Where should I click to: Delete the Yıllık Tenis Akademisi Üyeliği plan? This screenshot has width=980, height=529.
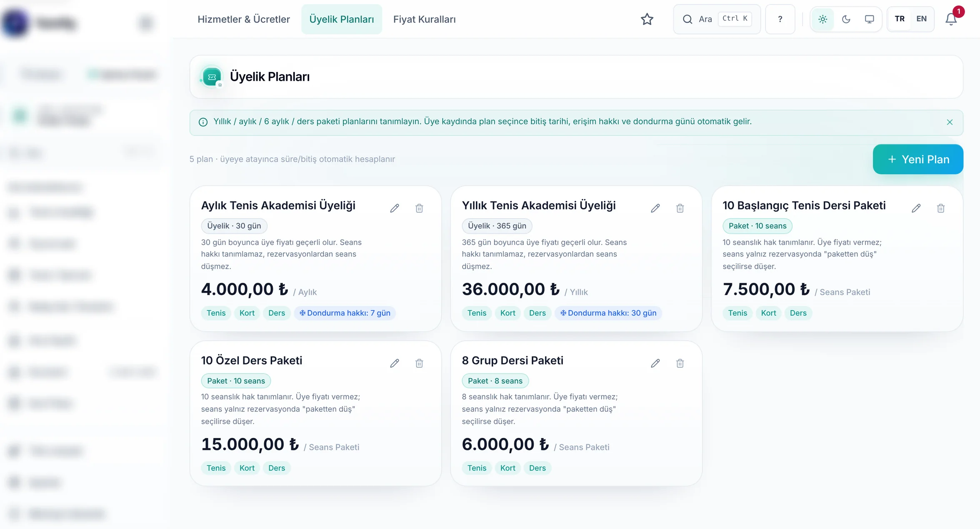(680, 208)
